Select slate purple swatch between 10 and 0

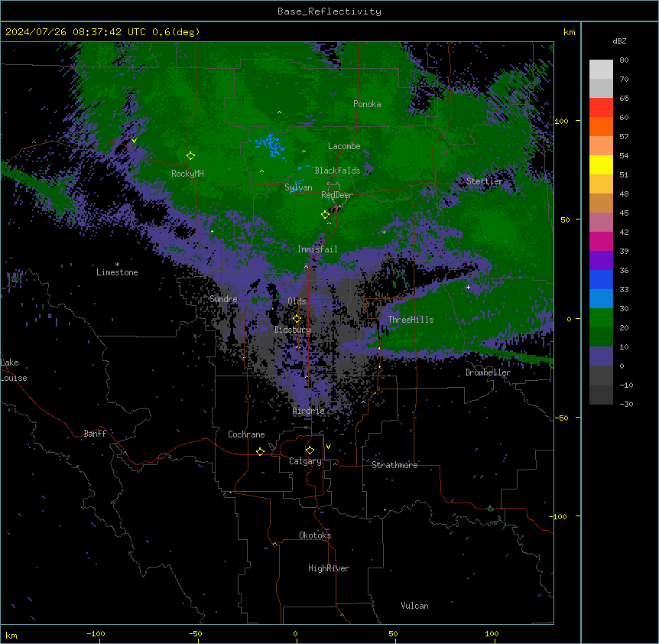pyautogui.click(x=601, y=356)
